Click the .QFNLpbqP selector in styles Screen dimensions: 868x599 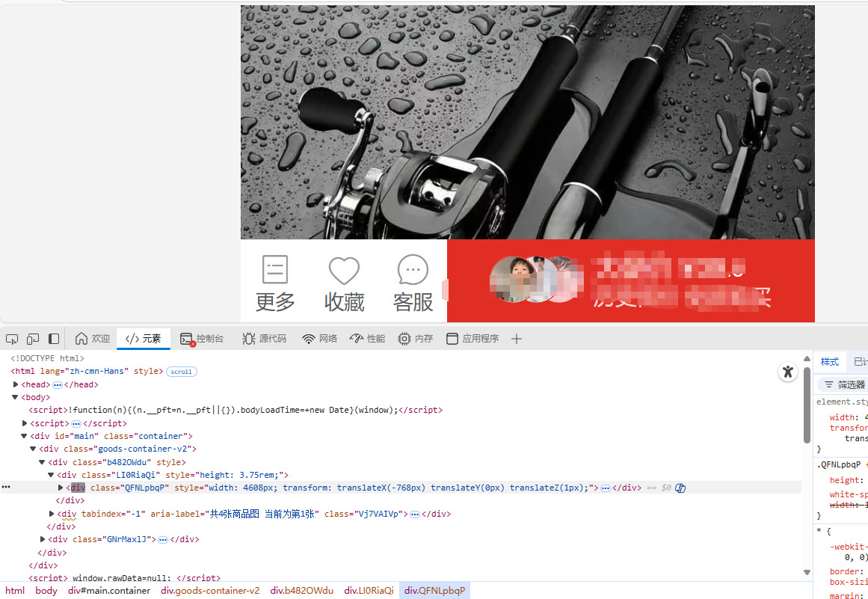click(x=839, y=464)
